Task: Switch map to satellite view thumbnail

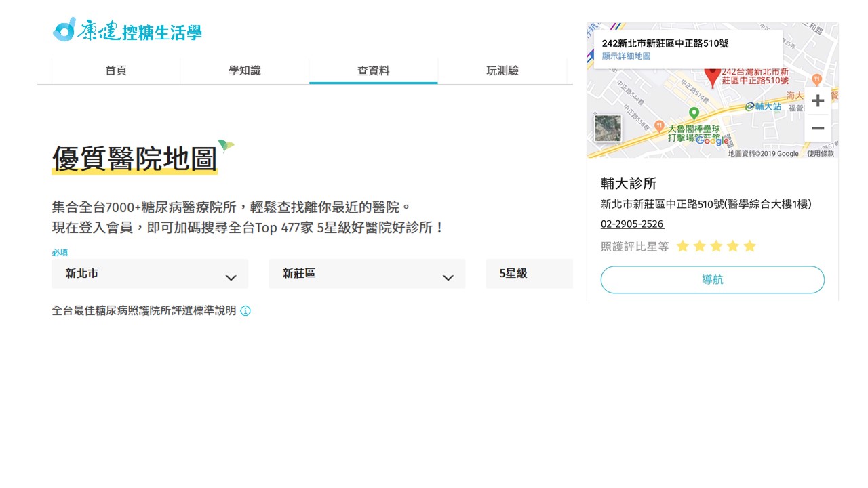Action: point(608,128)
